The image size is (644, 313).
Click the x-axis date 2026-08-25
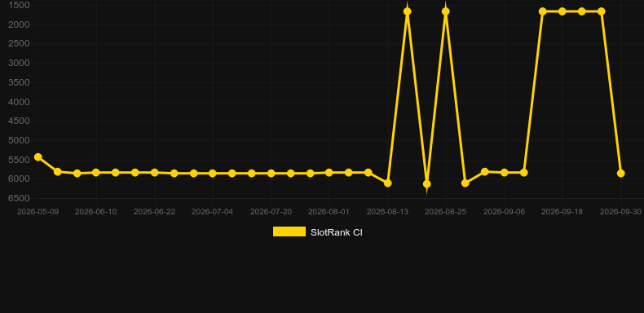[446, 212]
